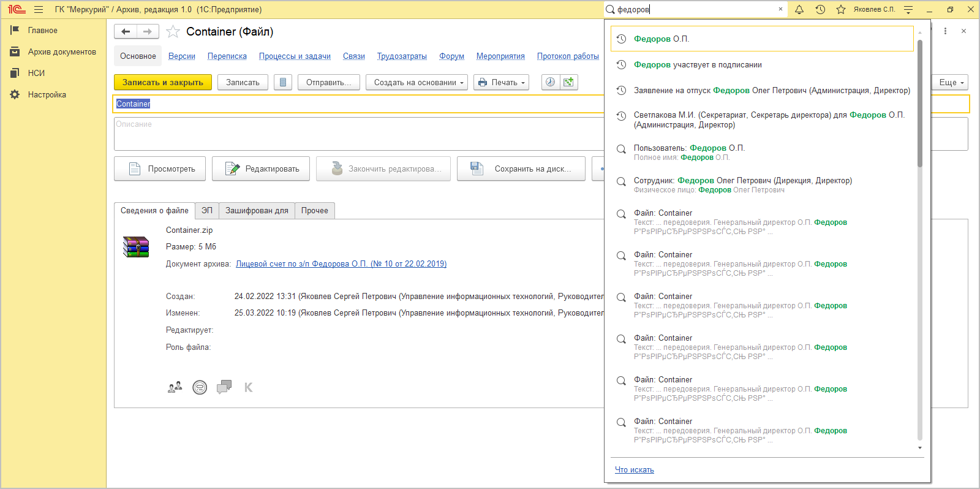
Task: Go forward with the right arrow button
Action: click(x=148, y=31)
